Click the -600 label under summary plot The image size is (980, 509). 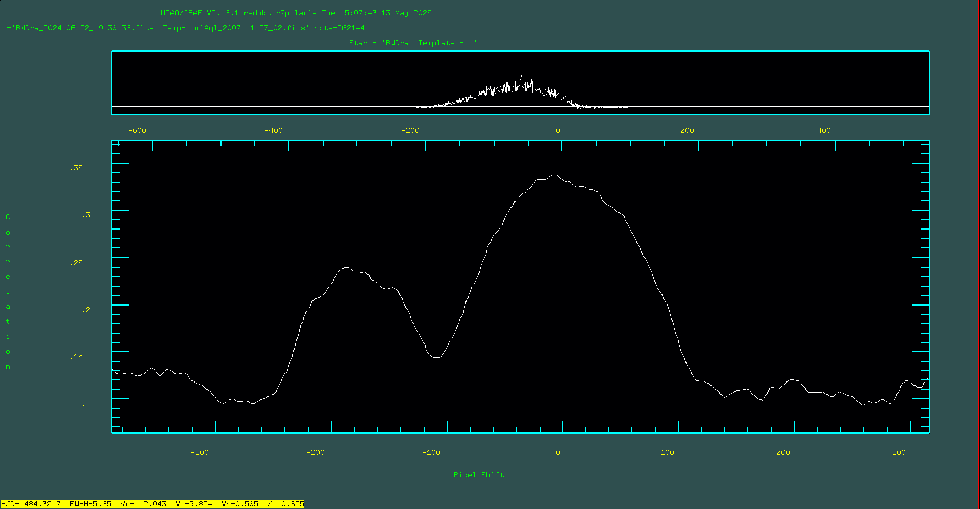click(137, 130)
